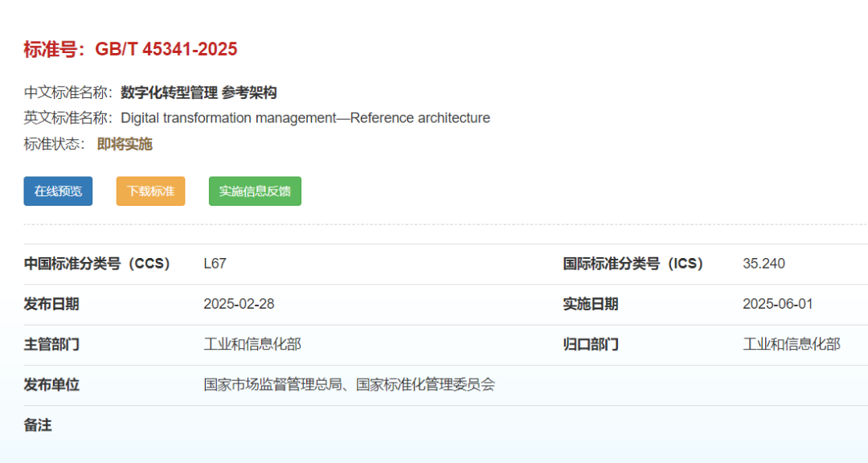Click the implementation date 2025-06-01
The width and height of the screenshot is (868, 463).
[x=778, y=304]
